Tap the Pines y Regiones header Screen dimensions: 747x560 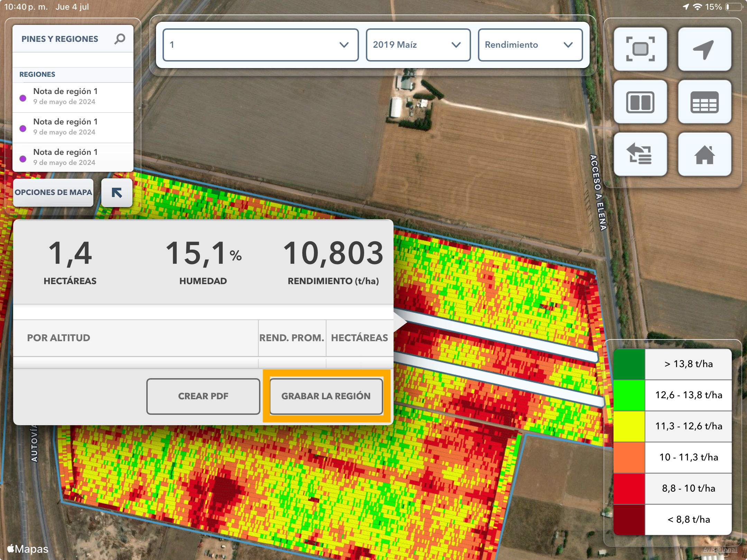(x=60, y=39)
